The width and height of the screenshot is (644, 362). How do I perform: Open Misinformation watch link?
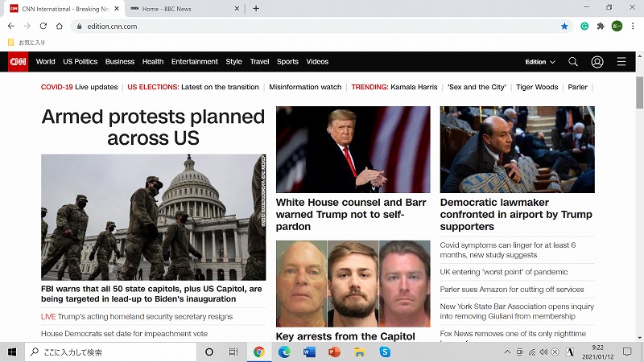[305, 87]
